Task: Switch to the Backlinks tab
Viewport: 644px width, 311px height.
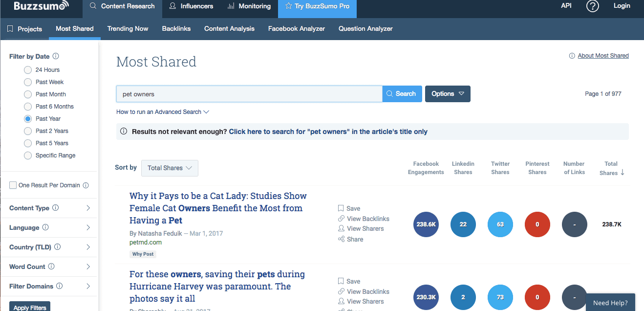Action: [x=176, y=29]
